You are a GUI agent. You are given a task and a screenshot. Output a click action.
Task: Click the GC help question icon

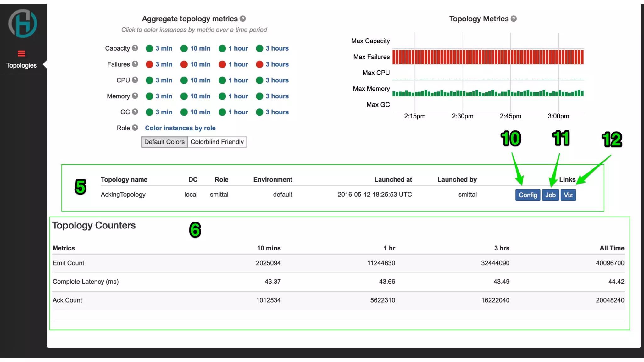135,112
